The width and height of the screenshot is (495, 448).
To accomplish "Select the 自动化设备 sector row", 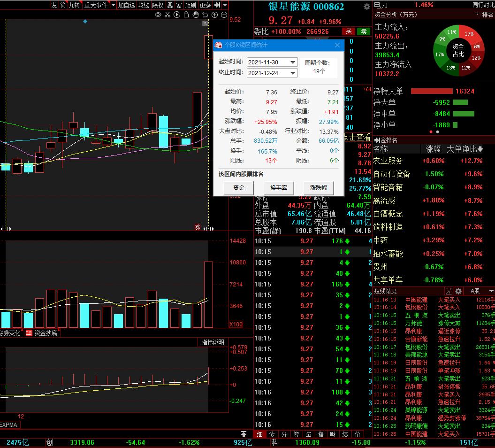I will (x=433, y=174).
